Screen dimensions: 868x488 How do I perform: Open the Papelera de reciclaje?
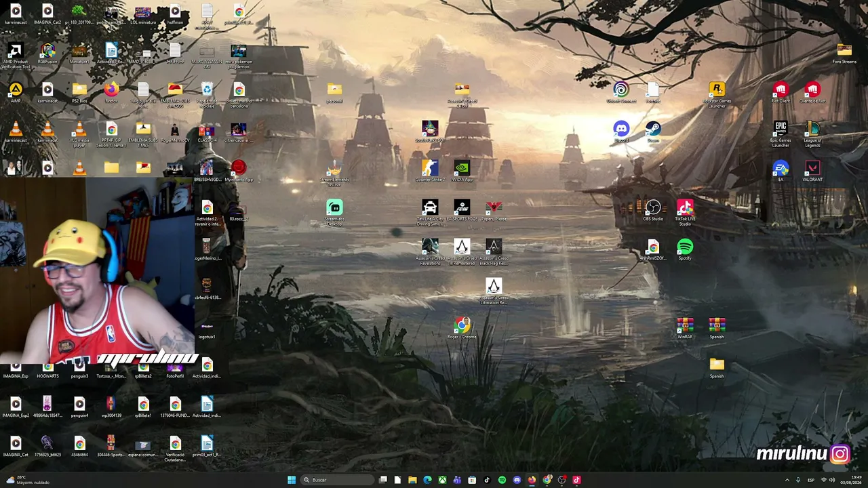click(x=207, y=96)
